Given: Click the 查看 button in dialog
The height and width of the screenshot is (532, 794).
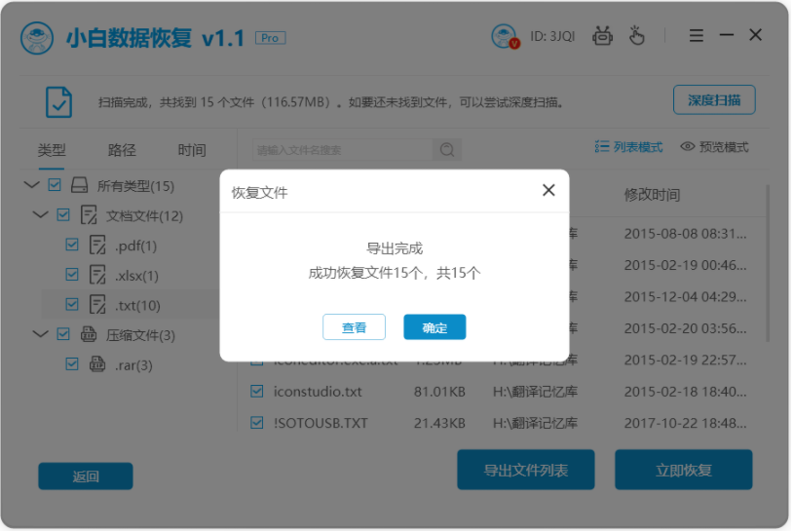Looking at the screenshot, I should (354, 327).
